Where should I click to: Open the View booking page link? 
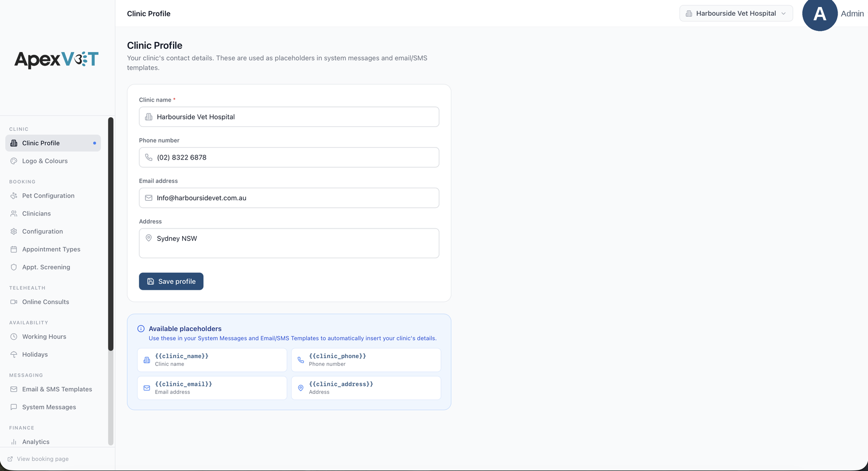38,459
